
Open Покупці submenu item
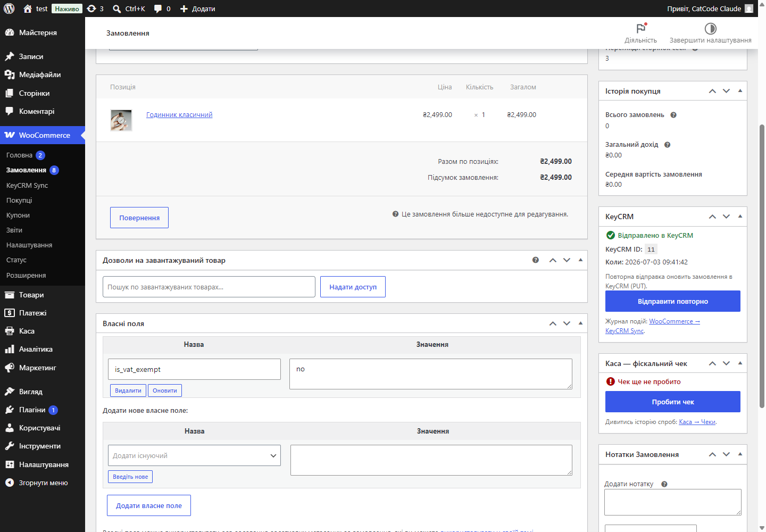19,201
